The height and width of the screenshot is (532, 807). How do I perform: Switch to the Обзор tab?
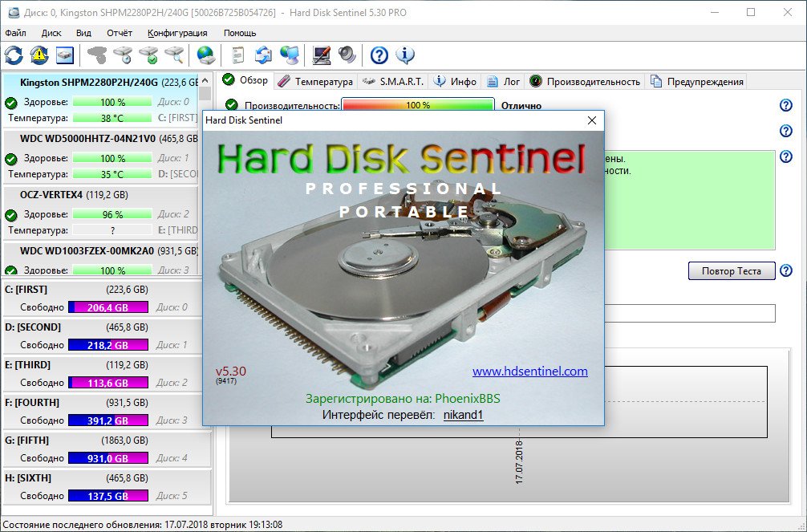[x=246, y=80]
